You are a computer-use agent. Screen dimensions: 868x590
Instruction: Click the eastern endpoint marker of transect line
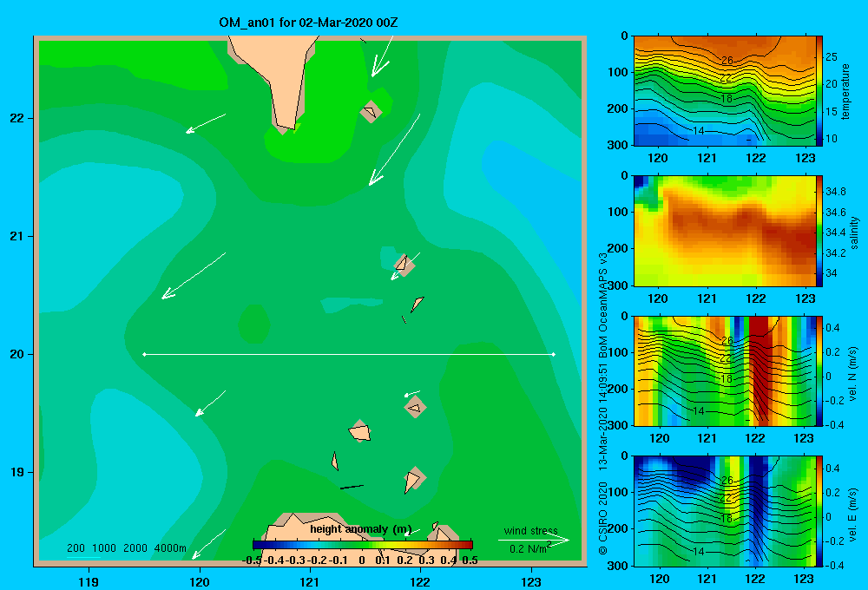tap(554, 354)
